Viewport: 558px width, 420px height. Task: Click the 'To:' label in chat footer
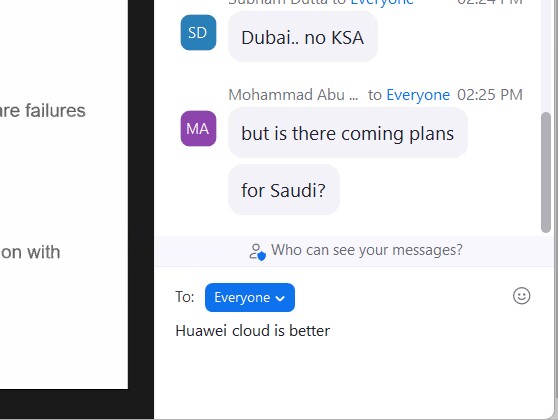185,296
